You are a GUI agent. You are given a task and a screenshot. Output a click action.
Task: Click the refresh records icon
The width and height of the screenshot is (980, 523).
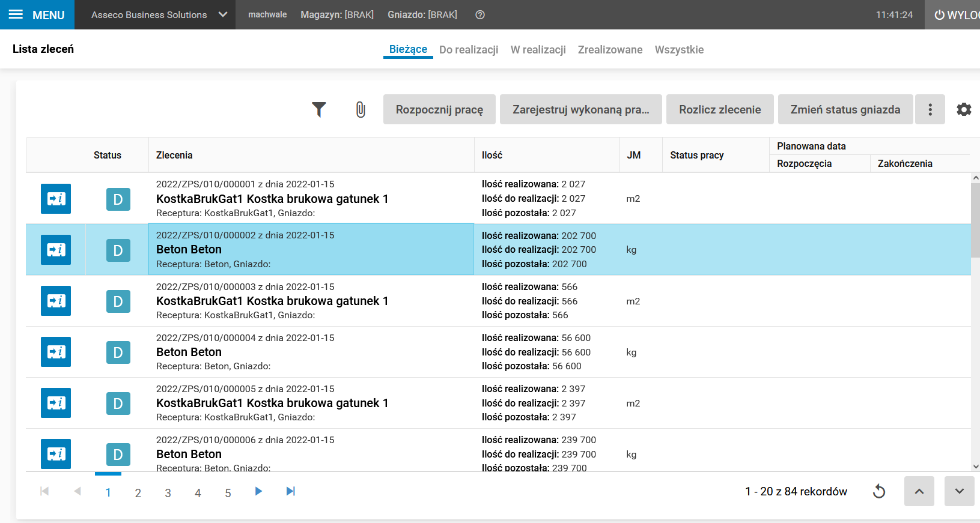coord(879,491)
